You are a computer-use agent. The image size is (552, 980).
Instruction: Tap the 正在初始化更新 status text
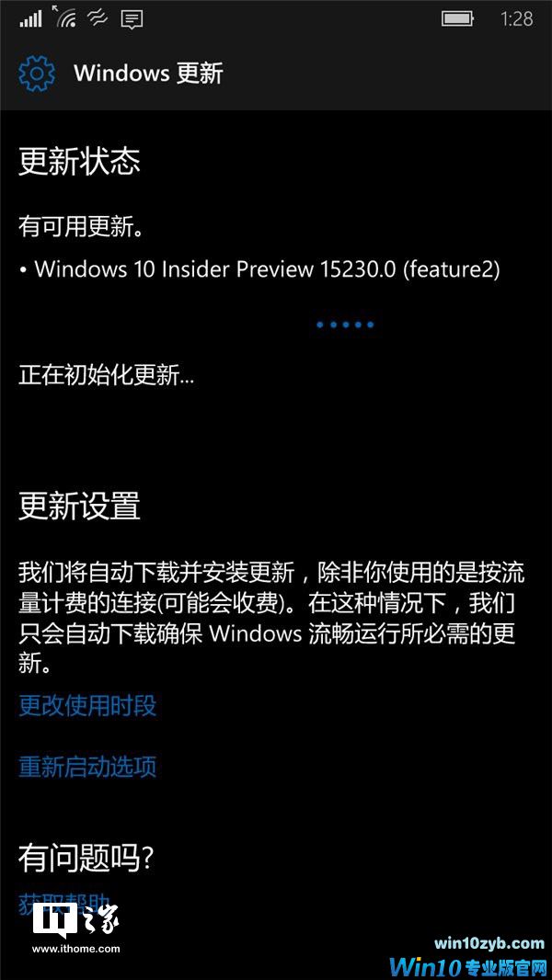click(x=107, y=376)
